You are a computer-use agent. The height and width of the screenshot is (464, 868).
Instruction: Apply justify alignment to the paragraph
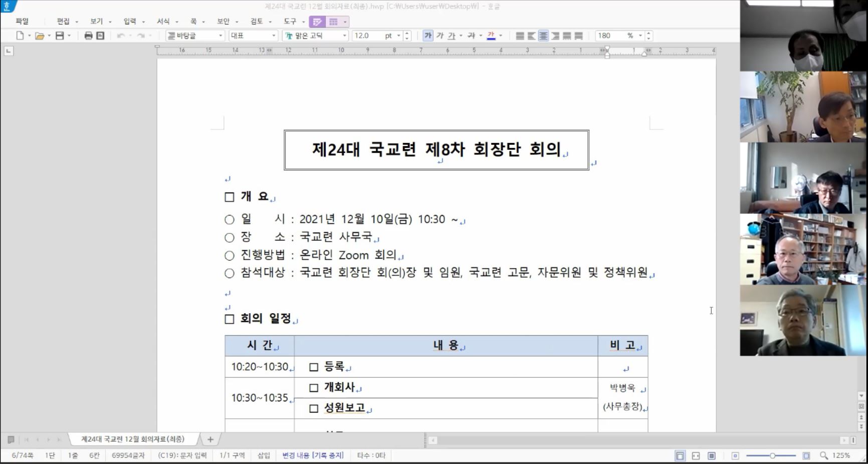pos(520,36)
